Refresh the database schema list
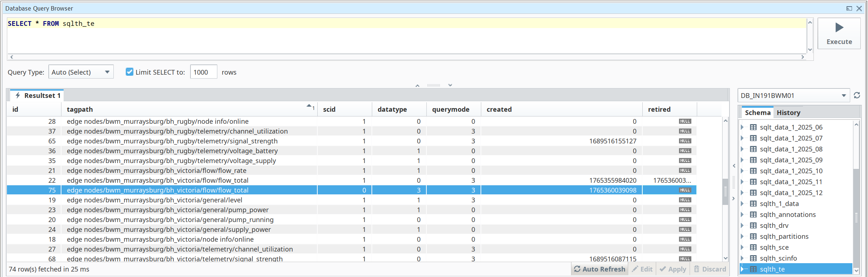Viewport: 868px width, 277px height. coord(857,95)
